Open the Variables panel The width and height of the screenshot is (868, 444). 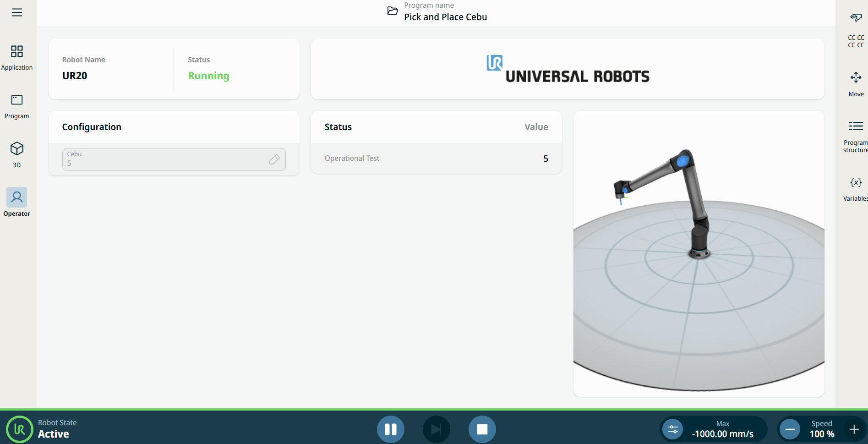pos(856,188)
